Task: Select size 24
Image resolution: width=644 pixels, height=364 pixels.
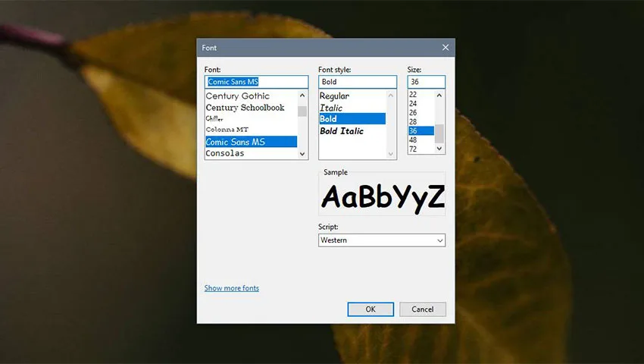Action: pyautogui.click(x=421, y=104)
